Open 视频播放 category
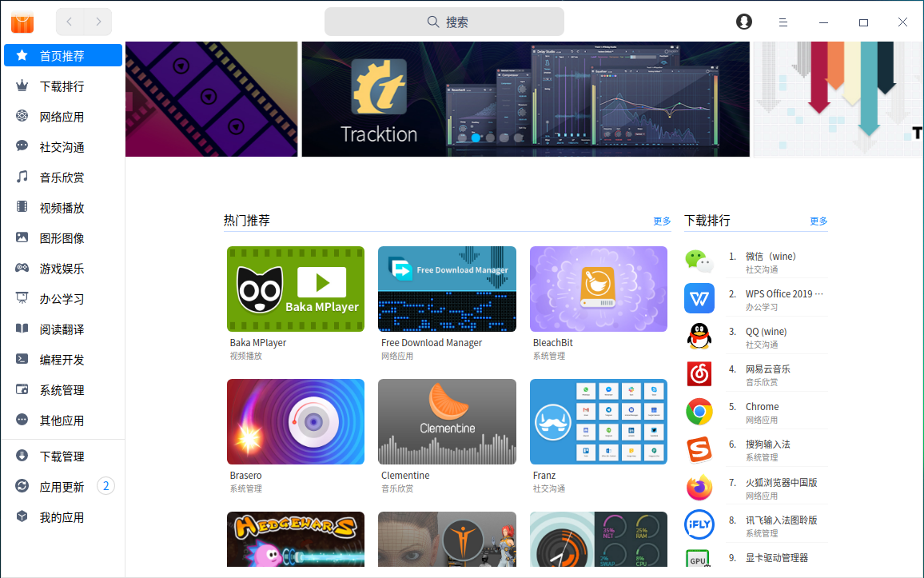Screen dimensions: 924x578 pyautogui.click(x=63, y=207)
